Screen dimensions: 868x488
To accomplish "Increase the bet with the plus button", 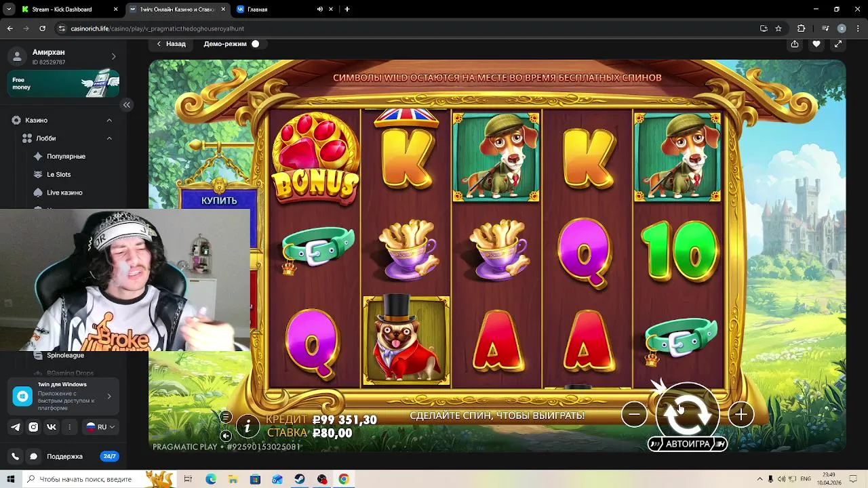I will [x=741, y=414].
